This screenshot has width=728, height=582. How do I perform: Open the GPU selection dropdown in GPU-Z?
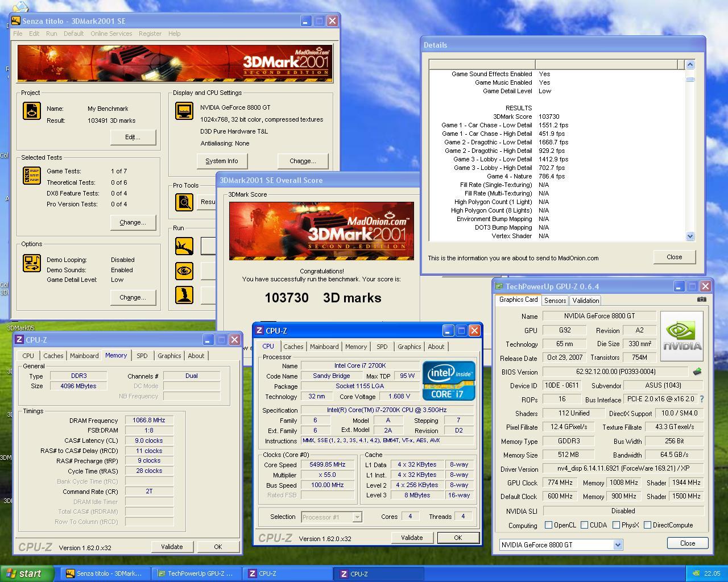pyautogui.click(x=618, y=544)
